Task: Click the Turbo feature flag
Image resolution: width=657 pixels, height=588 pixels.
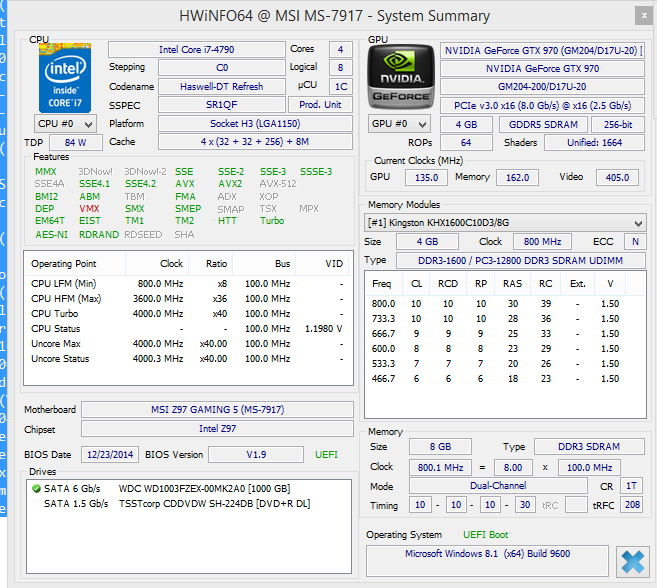Action: click(x=272, y=221)
